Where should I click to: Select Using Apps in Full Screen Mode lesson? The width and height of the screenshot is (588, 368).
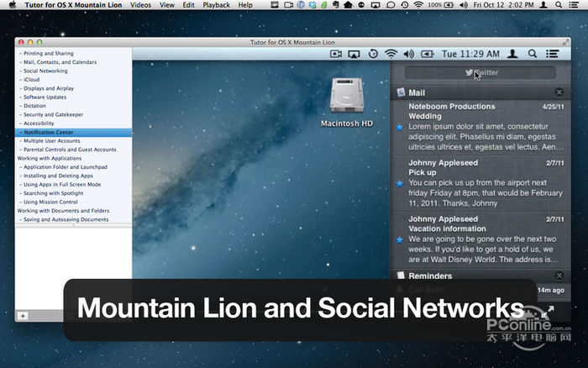coord(62,184)
